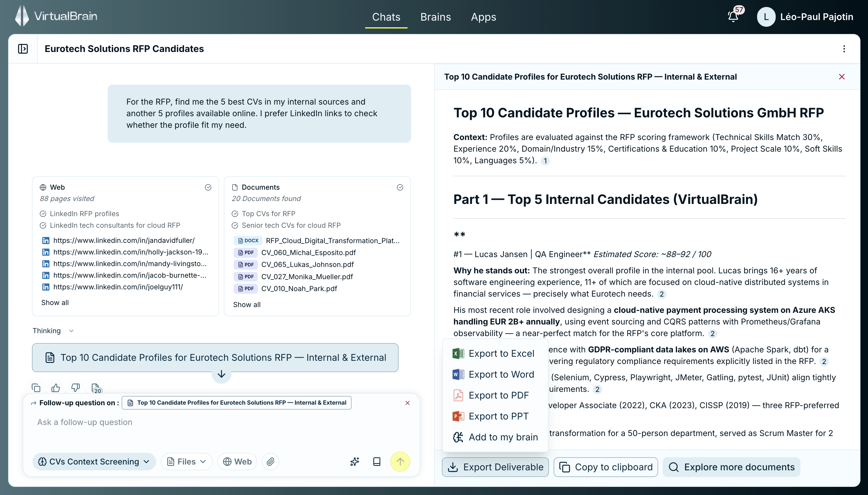Open the Léo-Paul Pajotin user avatar

(766, 17)
